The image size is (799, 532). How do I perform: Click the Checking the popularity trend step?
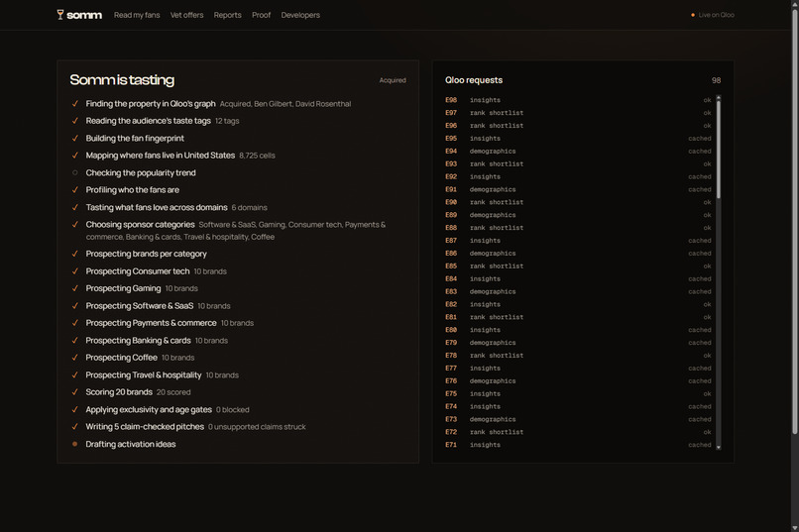pyautogui.click(x=141, y=172)
